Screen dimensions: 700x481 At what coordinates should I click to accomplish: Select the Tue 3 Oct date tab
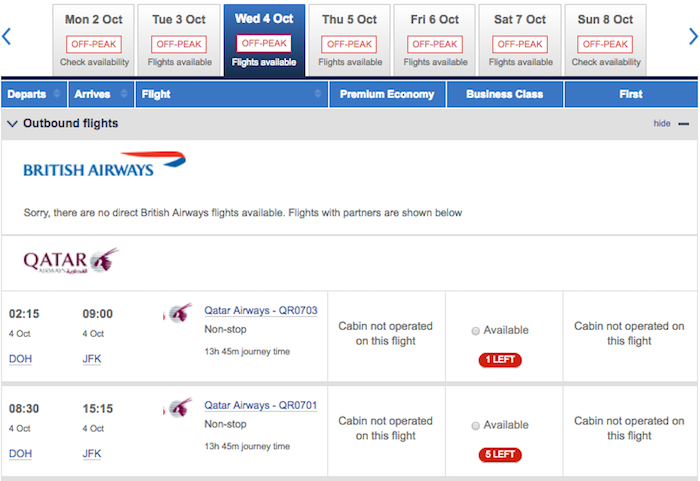[x=179, y=40]
